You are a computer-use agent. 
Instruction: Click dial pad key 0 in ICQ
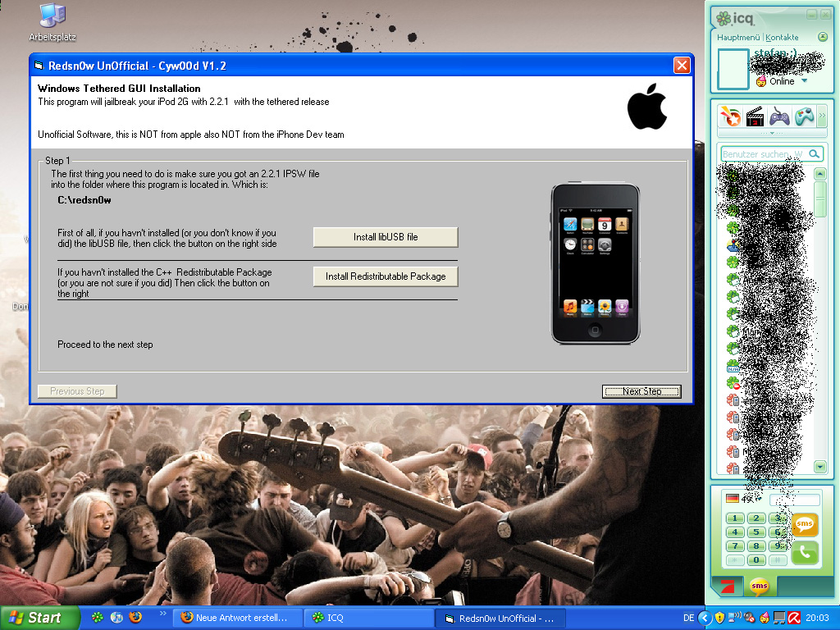[x=756, y=559]
